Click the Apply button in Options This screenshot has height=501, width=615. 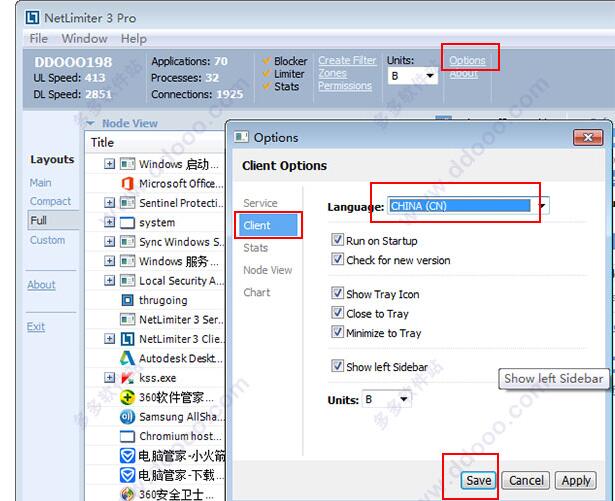[576, 481]
